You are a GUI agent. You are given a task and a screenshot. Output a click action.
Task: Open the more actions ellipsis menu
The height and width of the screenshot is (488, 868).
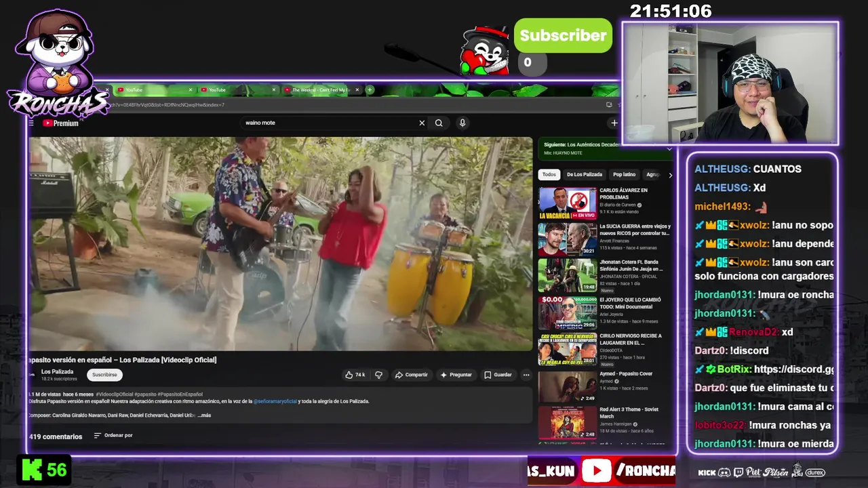[526, 375]
